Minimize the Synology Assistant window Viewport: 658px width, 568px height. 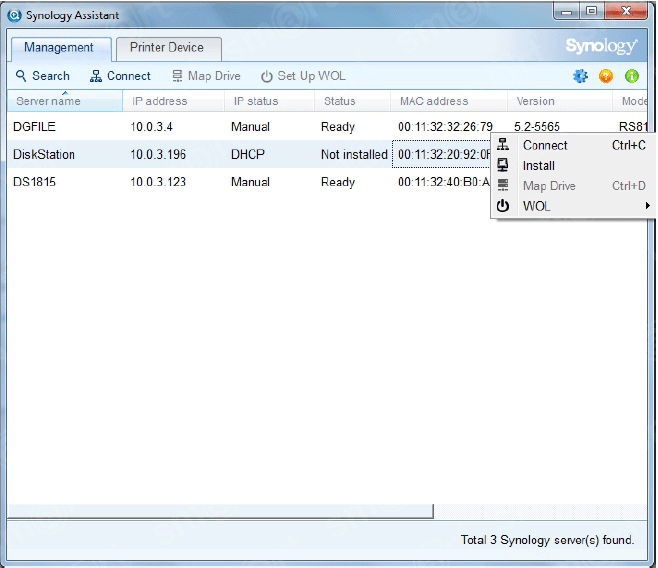click(567, 12)
